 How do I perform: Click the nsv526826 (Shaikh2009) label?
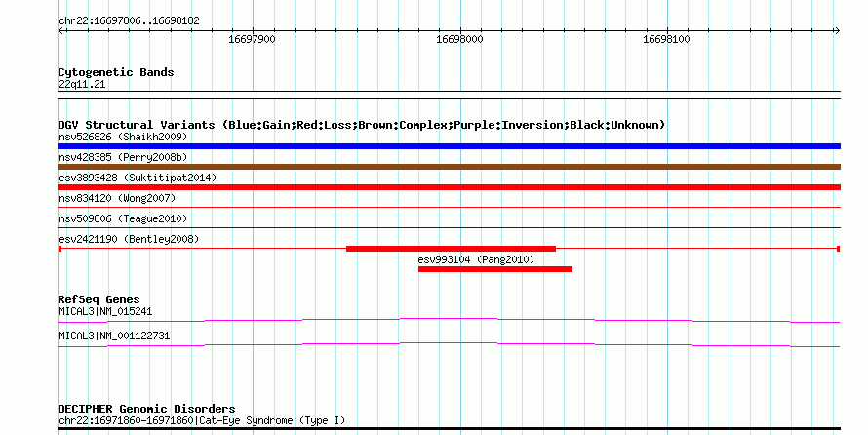coord(123,137)
